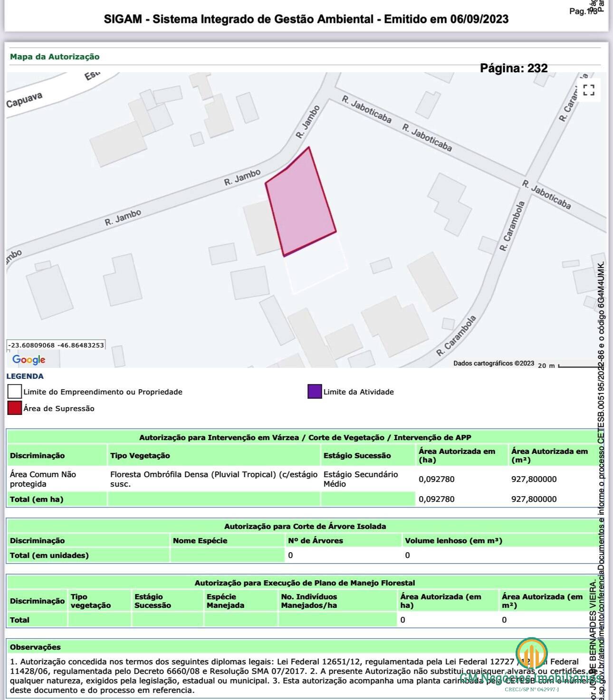613x700 pixels.
Task: Click 927,800000 in Área Comum row
Action: coord(534,479)
